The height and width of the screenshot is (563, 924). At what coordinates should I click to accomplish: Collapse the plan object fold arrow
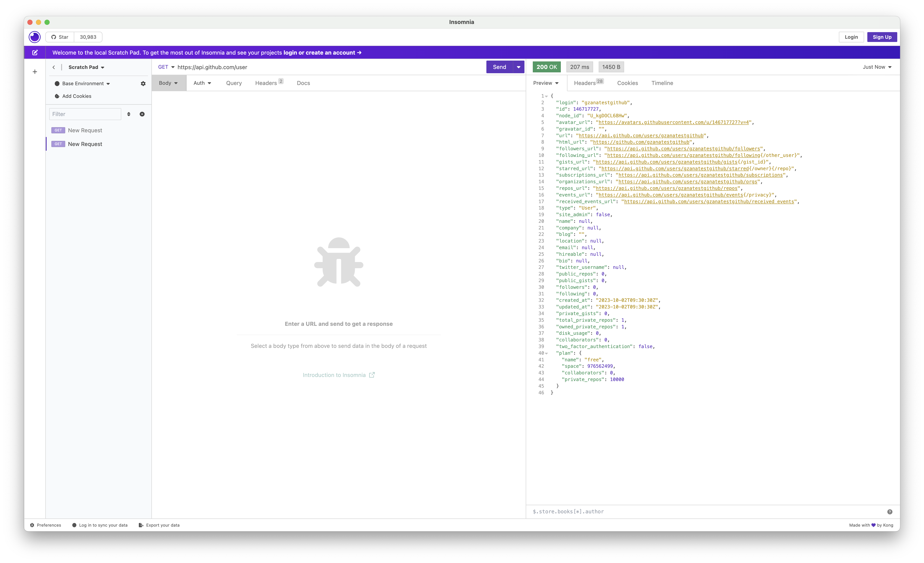click(546, 353)
